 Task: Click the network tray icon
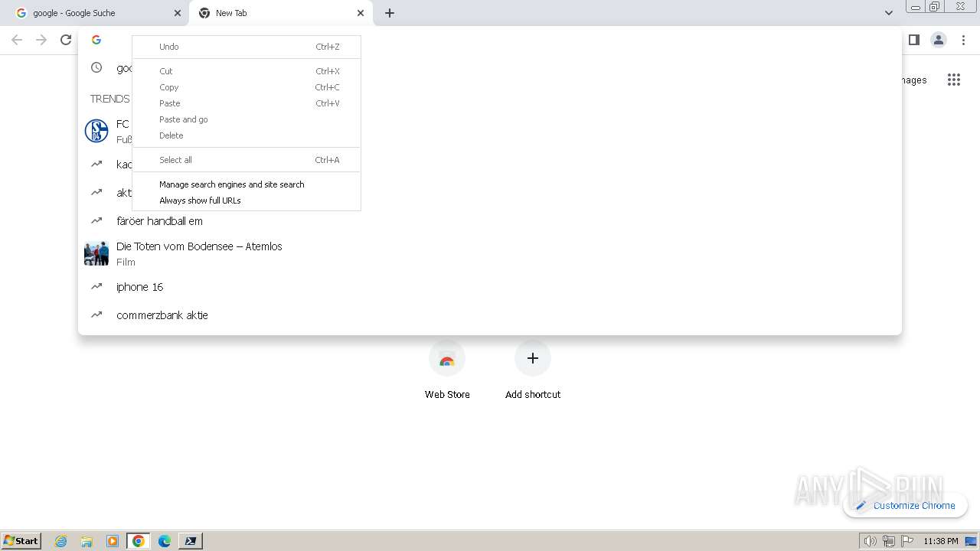889,541
